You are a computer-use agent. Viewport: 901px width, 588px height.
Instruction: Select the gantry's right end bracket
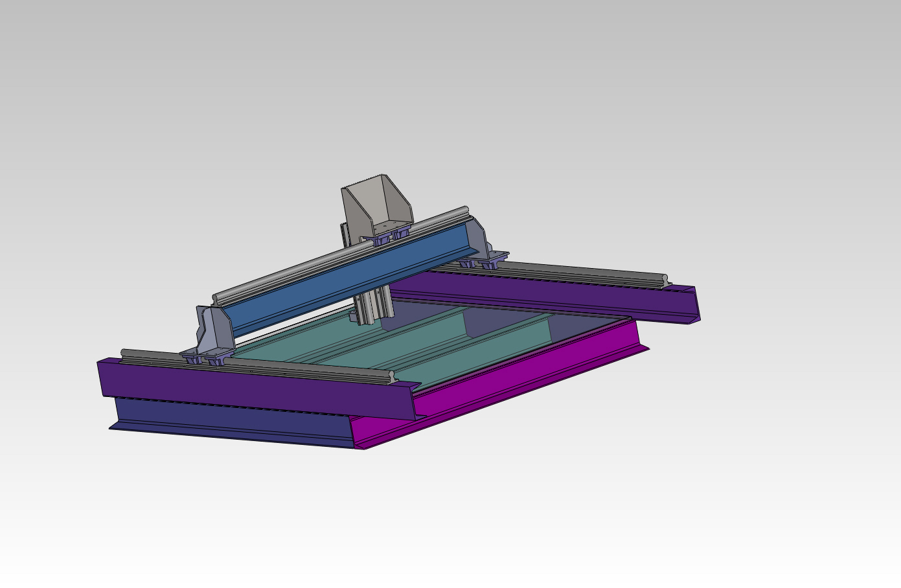(x=480, y=238)
